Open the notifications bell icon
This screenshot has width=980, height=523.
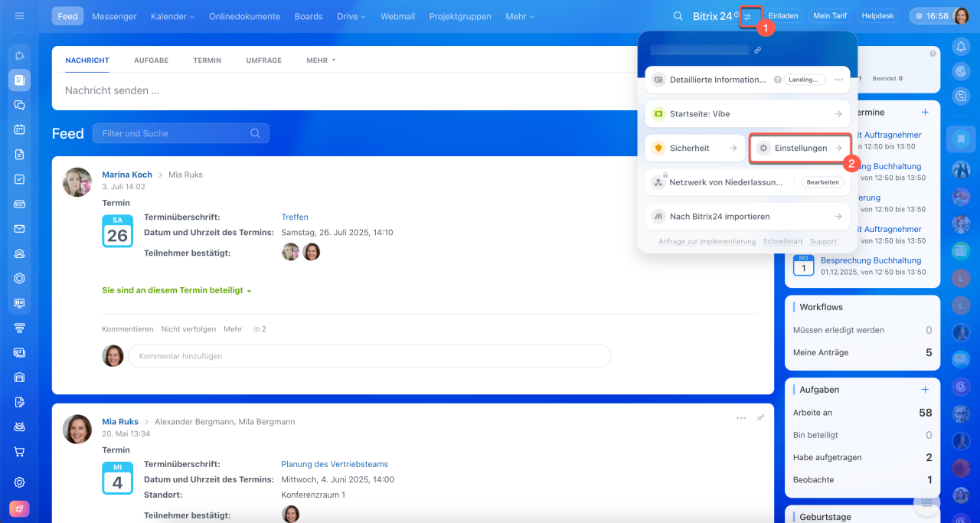960,47
